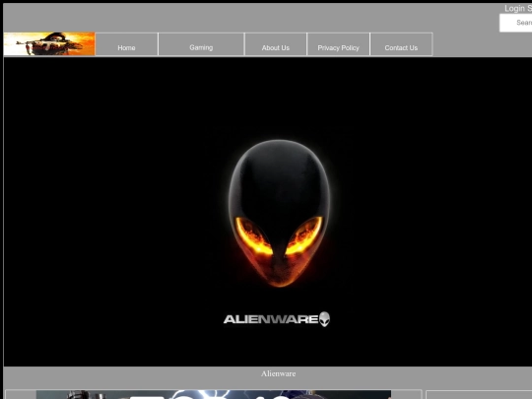View the Privacy Policy page

(x=338, y=44)
